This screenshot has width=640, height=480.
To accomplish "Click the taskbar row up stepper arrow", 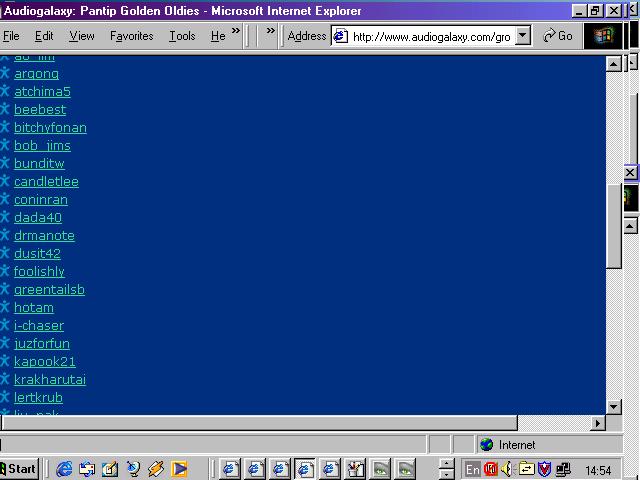I will point(447,464).
